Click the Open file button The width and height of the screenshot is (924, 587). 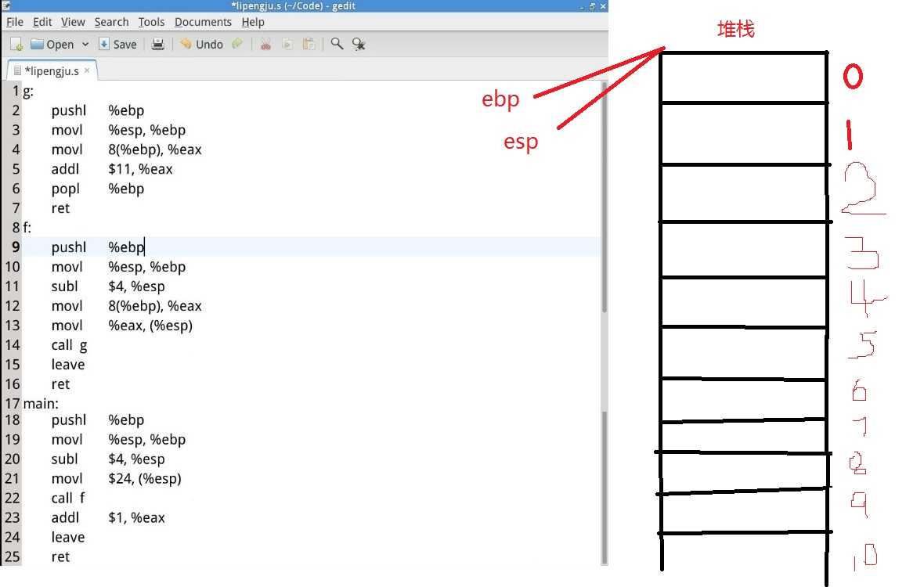point(52,44)
